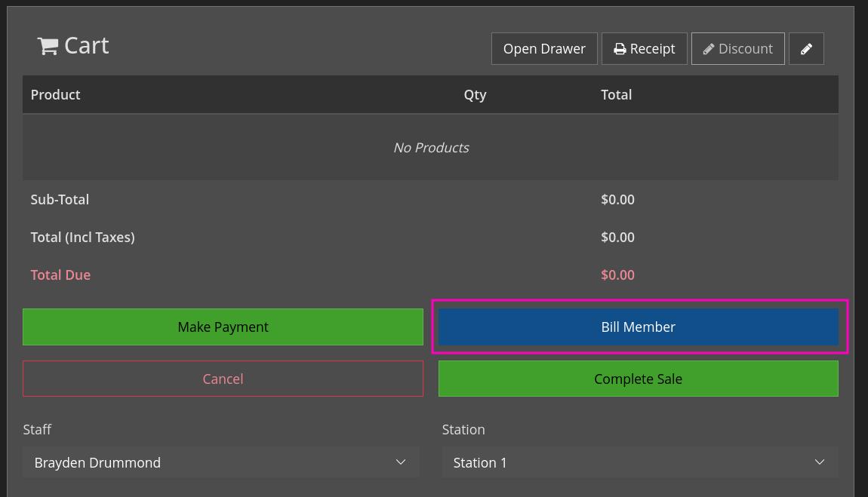Click the Total column header

point(616,95)
